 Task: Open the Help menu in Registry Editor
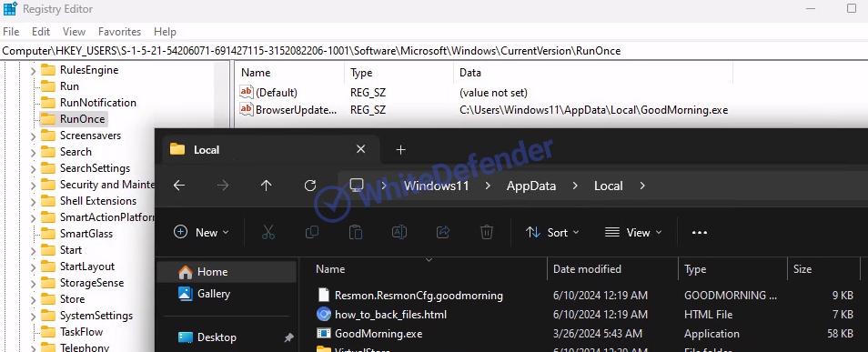165,32
